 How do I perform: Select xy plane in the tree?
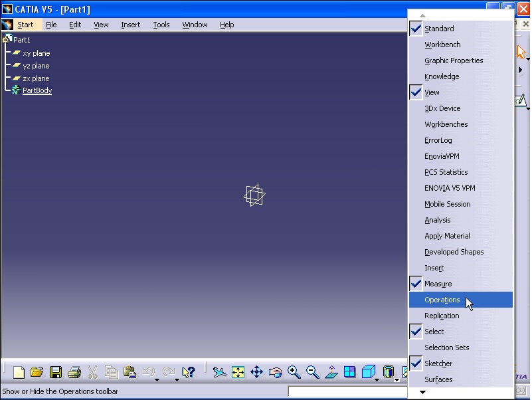37,53
